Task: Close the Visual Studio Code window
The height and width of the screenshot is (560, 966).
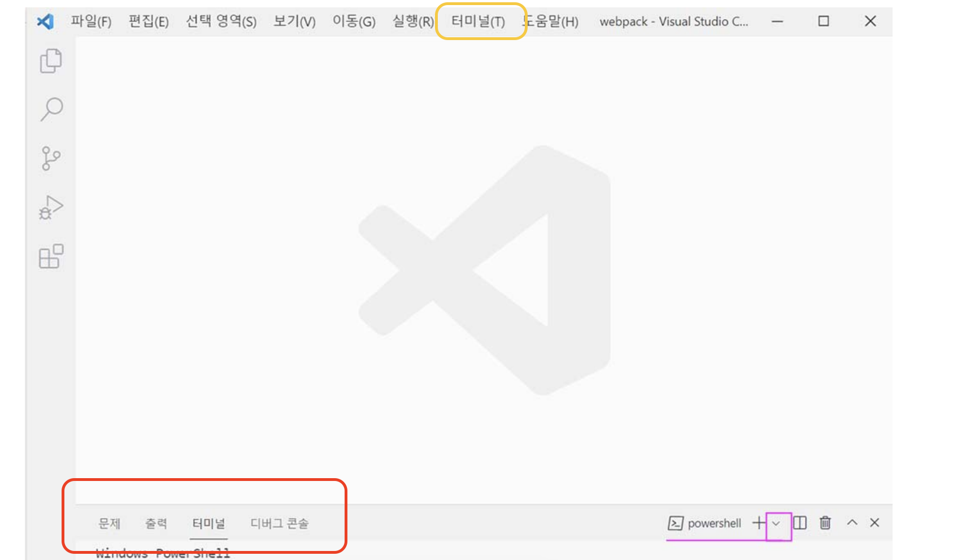Action: 870,21
